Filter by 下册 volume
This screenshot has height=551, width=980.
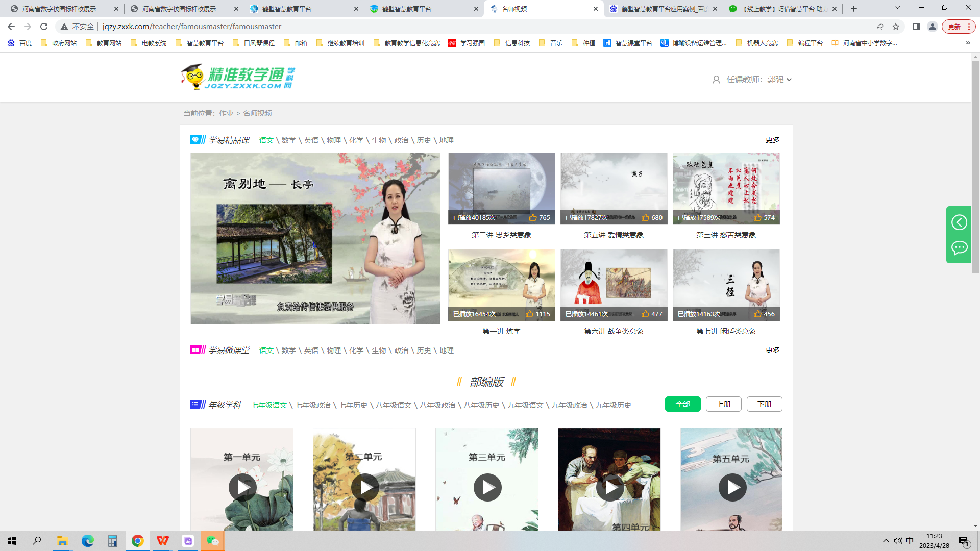pos(764,404)
